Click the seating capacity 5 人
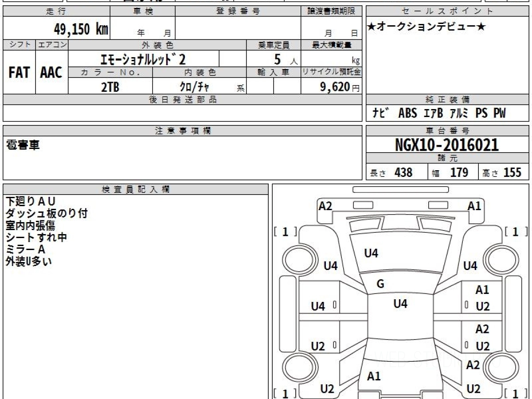 (x=286, y=59)
